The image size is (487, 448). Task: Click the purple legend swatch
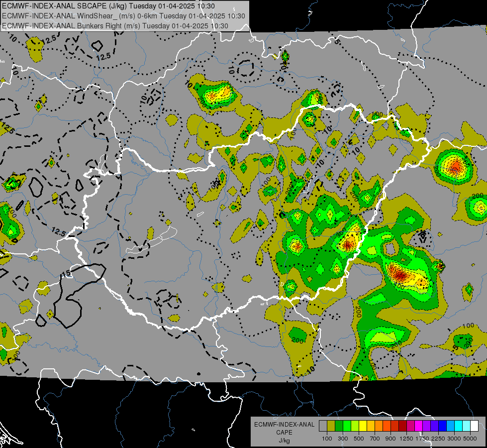pyautogui.click(x=427, y=426)
